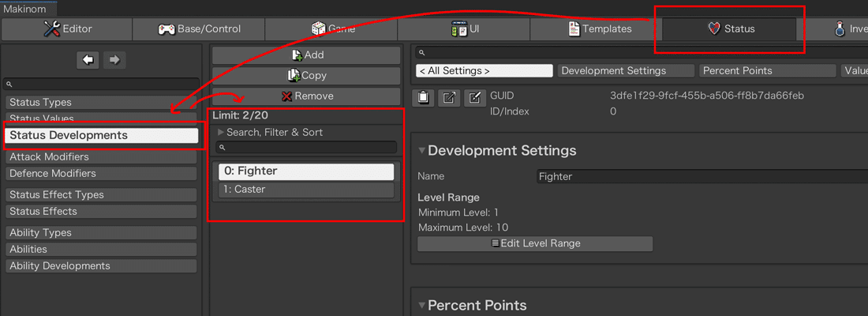Open the Game tab
The height and width of the screenshot is (316, 868).
coord(331,28)
